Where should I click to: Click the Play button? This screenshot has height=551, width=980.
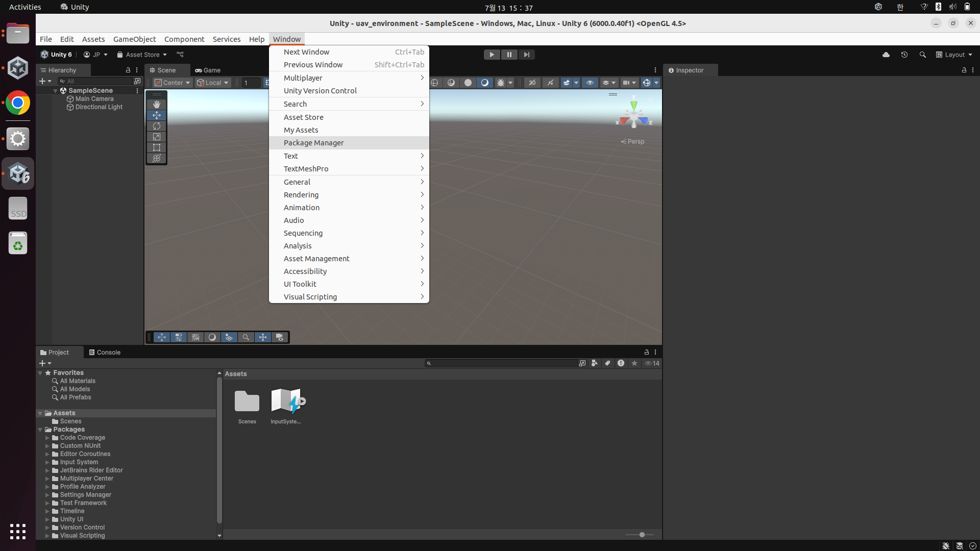pos(492,55)
